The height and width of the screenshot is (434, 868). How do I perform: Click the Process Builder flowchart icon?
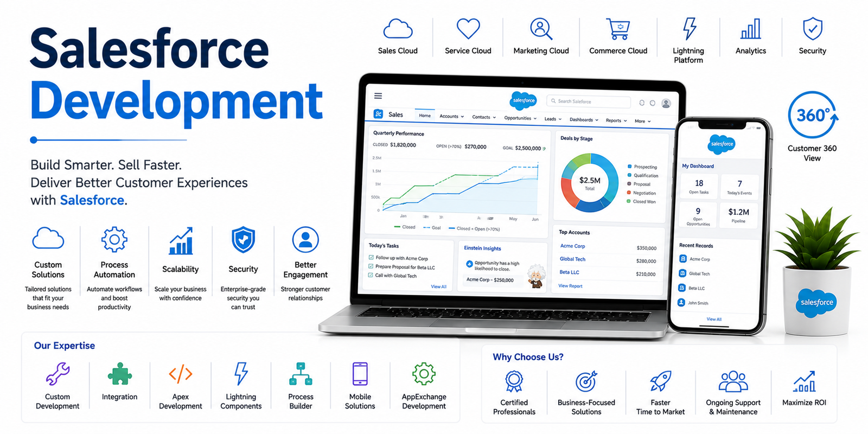[x=301, y=374]
